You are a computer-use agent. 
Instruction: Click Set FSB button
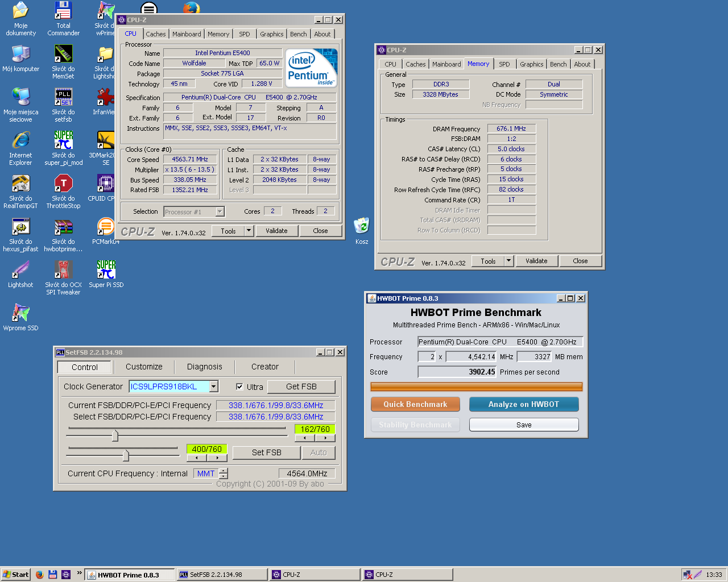coord(267,452)
